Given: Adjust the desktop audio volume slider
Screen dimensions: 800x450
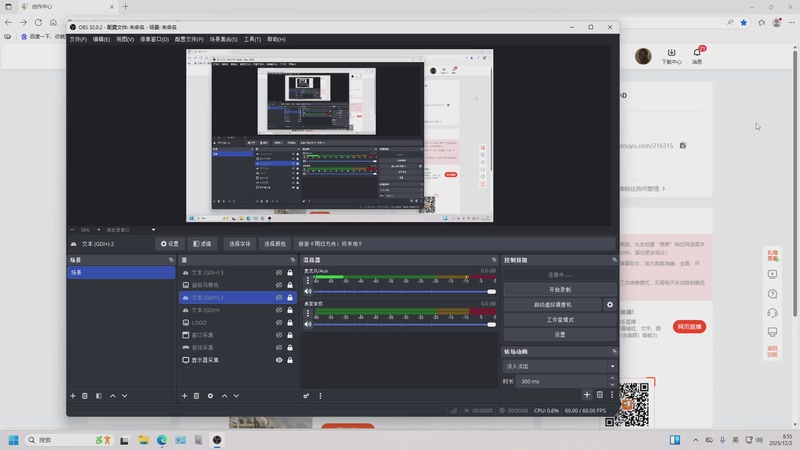Looking at the screenshot, I should 404,324.
